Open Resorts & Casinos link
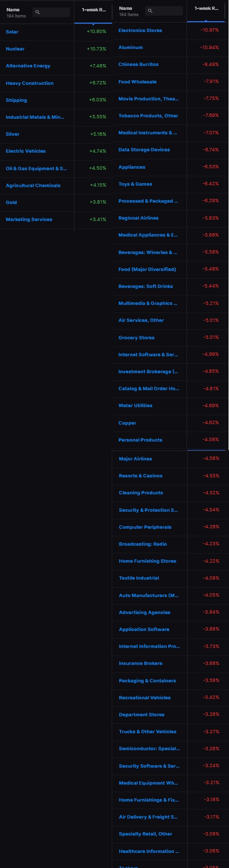Screen dimensions: 229x868 point(141,476)
